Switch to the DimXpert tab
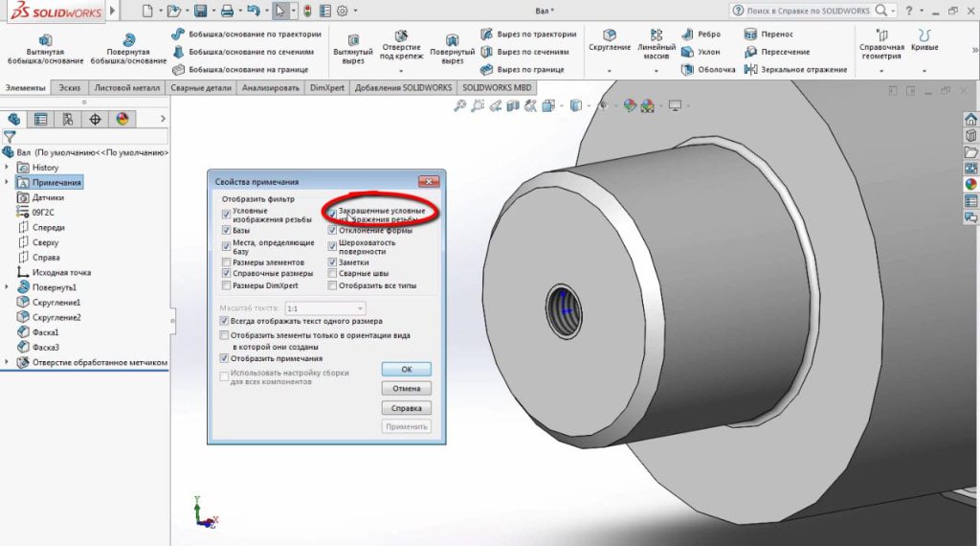This screenshot has width=980, height=546. pyautogui.click(x=327, y=87)
